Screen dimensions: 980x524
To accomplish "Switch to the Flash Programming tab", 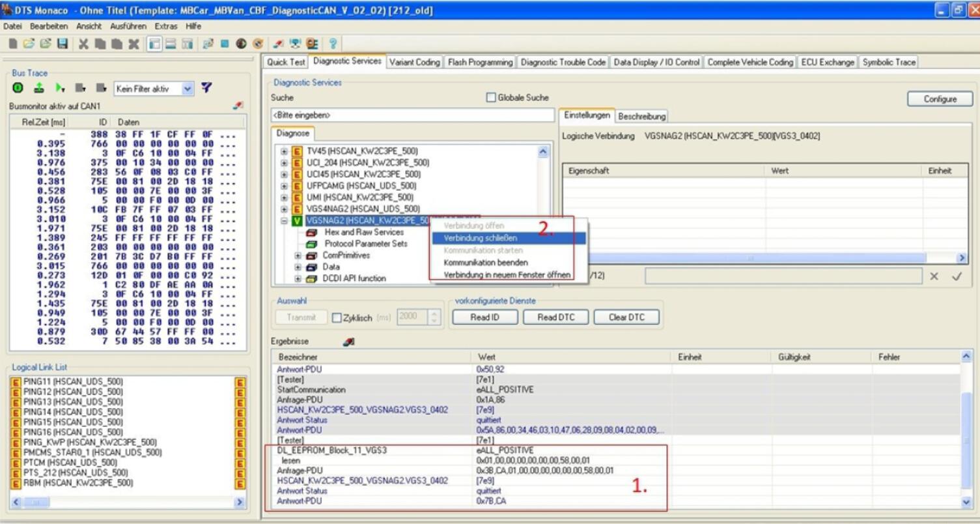I will [x=481, y=63].
